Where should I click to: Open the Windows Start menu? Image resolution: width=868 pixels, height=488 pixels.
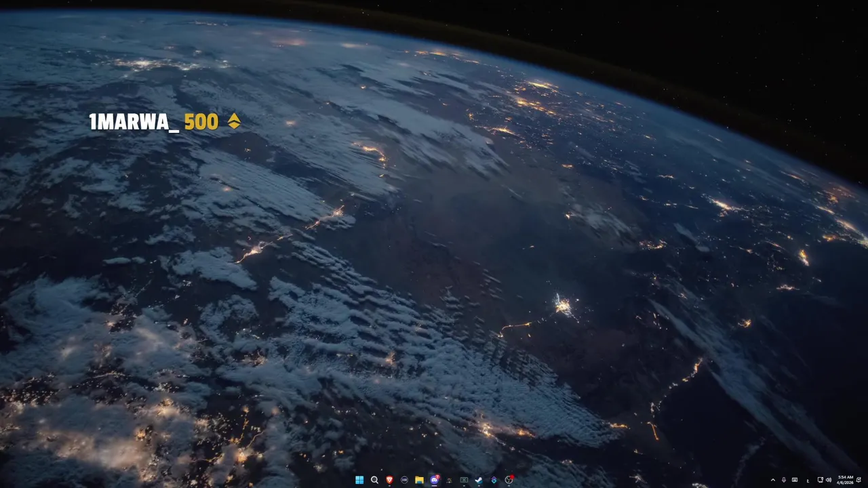(359, 480)
